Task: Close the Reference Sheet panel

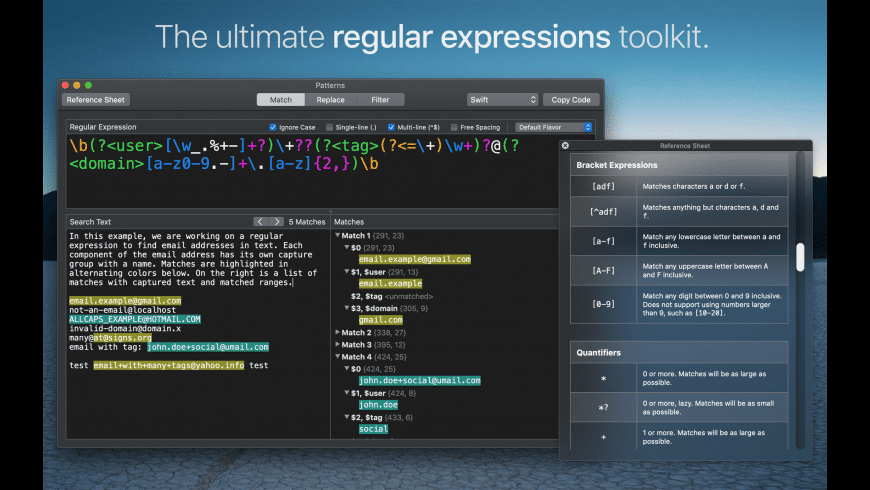Action: [x=565, y=145]
